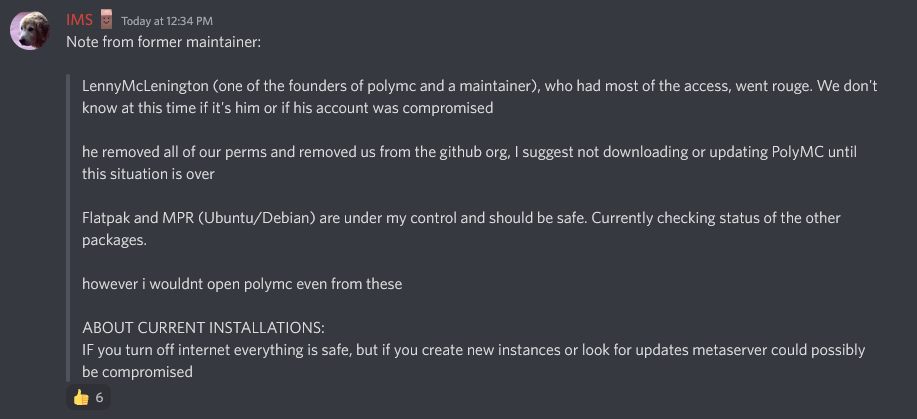The width and height of the screenshot is (917, 419).
Task: Click the reaction count number 6
Action: [99, 398]
